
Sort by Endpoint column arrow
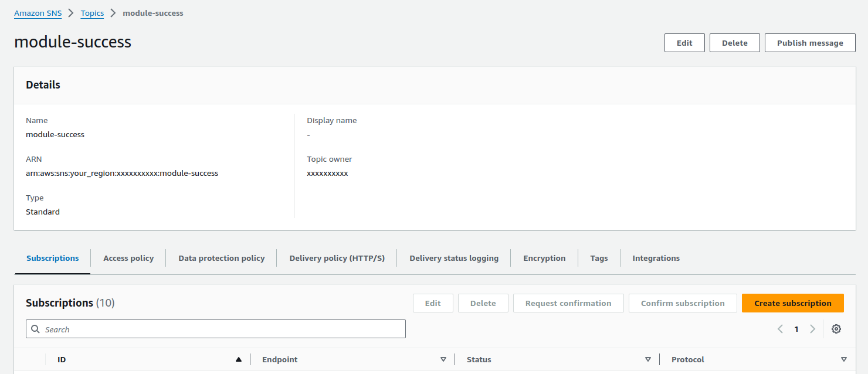click(x=443, y=359)
